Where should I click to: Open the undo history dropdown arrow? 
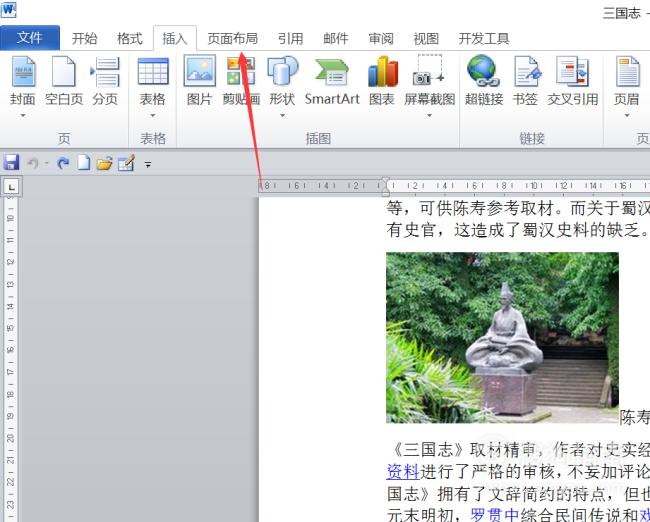coord(46,163)
